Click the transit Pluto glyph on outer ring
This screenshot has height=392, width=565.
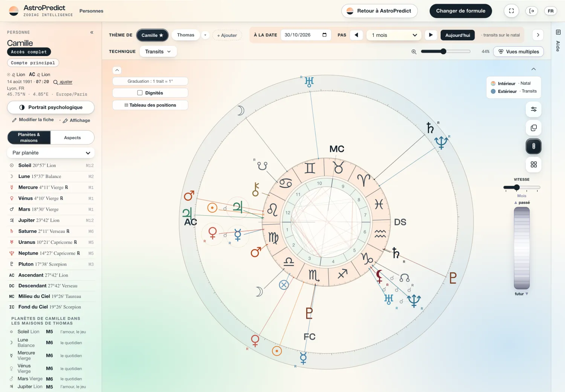pos(453,278)
